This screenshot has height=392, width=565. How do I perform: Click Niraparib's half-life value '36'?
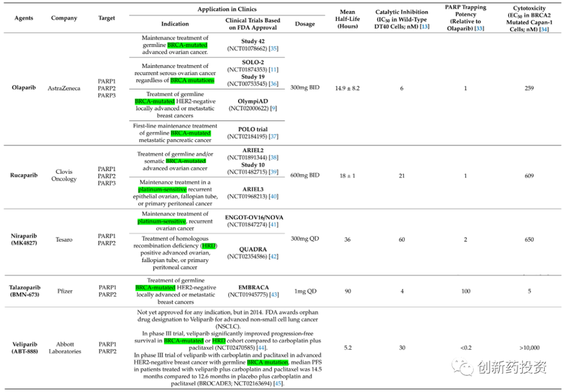pyautogui.click(x=347, y=240)
